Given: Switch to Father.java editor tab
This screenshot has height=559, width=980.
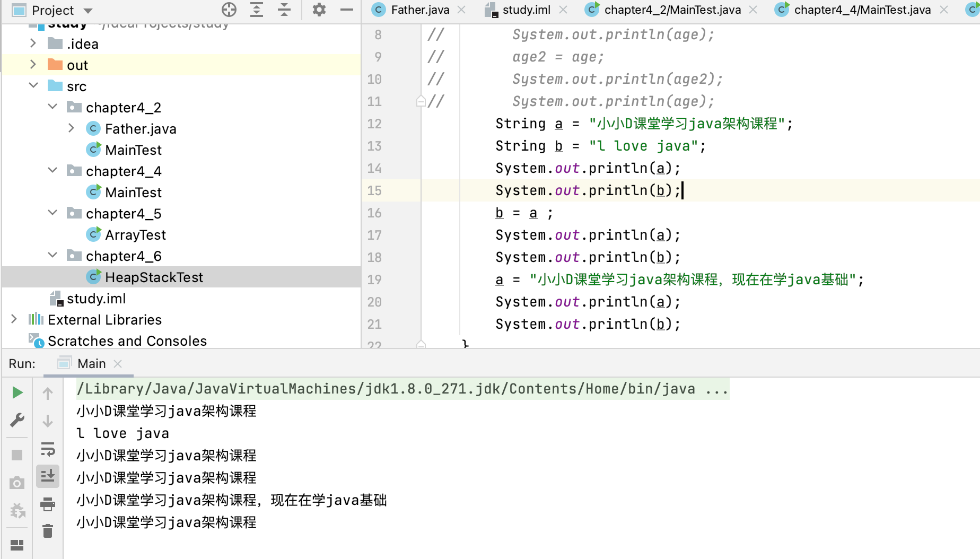Looking at the screenshot, I should pos(420,10).
